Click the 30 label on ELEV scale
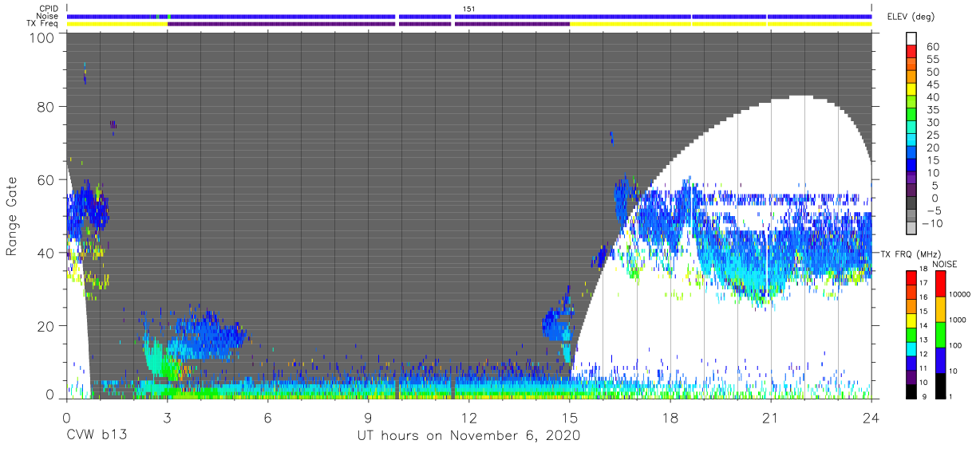 coord(932,123)
